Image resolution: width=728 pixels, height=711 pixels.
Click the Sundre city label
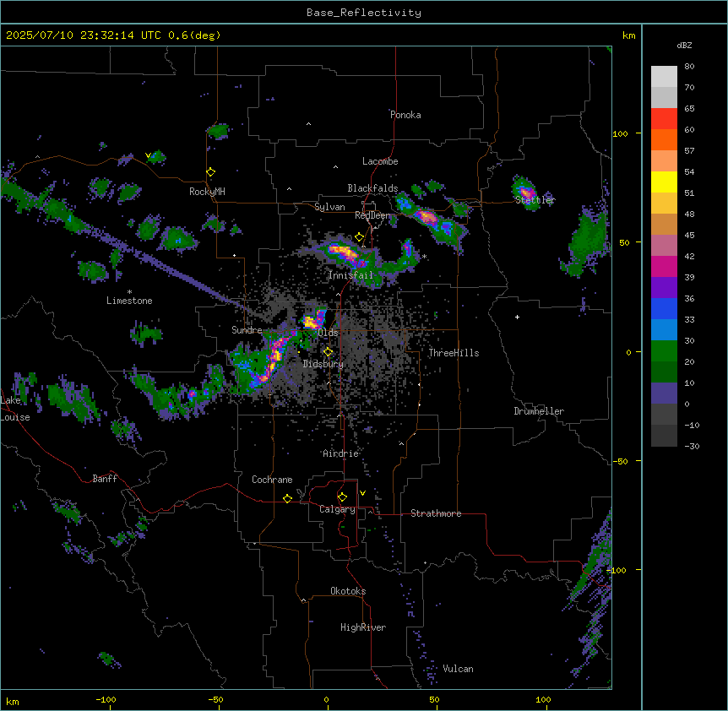[x=247, y=330]
